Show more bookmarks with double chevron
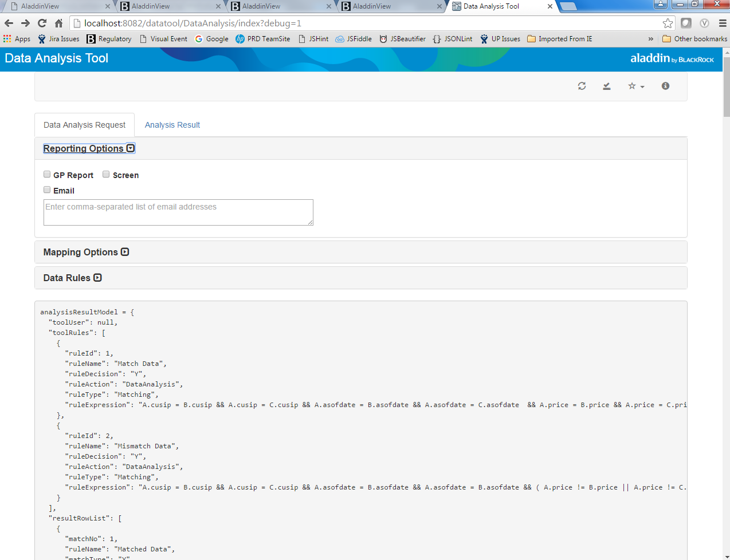Screen dimensions: 730x560 coord(650,39)
